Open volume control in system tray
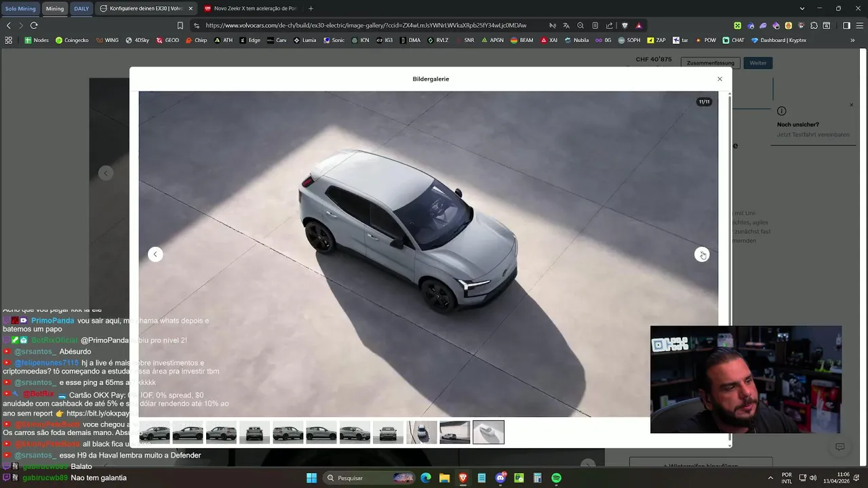868x488 pixels. tap(813, 478)
